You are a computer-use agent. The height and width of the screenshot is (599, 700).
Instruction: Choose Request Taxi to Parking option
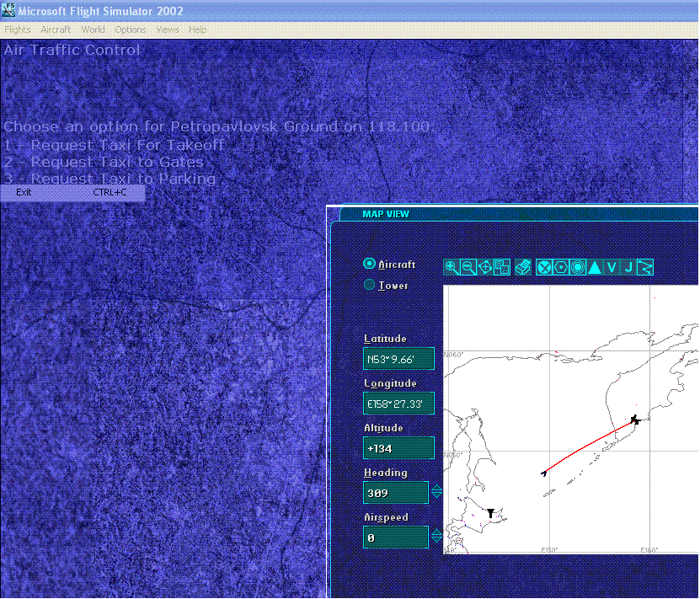pyautogui.click(x=110, y=179)
